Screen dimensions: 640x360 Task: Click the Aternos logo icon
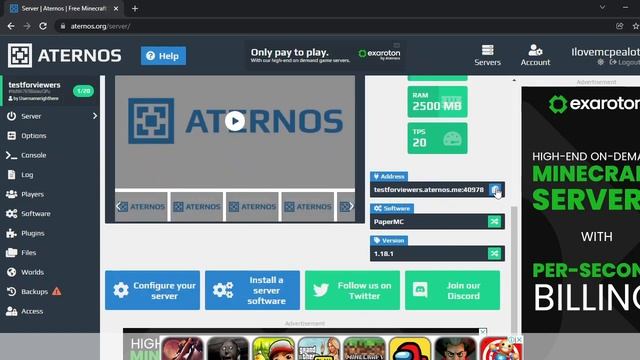20,56
